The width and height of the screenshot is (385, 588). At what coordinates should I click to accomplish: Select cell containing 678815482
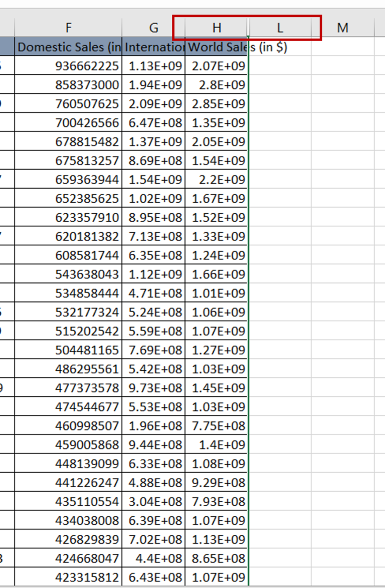(68, 141)
